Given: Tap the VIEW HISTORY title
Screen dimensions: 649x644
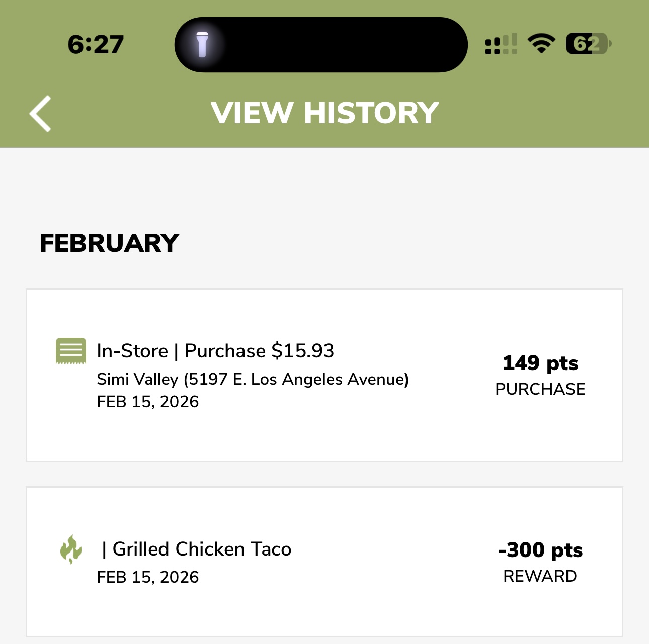Looking at the screenshot, I should pyautogui.click(x=324, y=113).
